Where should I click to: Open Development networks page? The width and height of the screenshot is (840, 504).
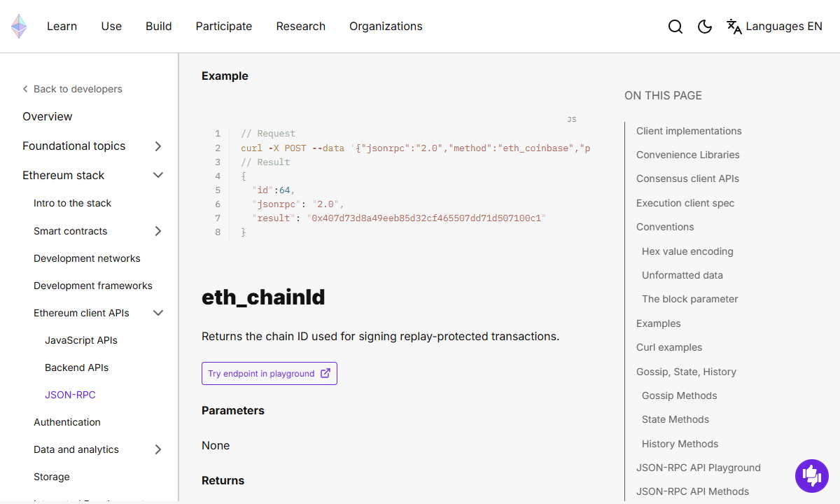coord(87,258)
